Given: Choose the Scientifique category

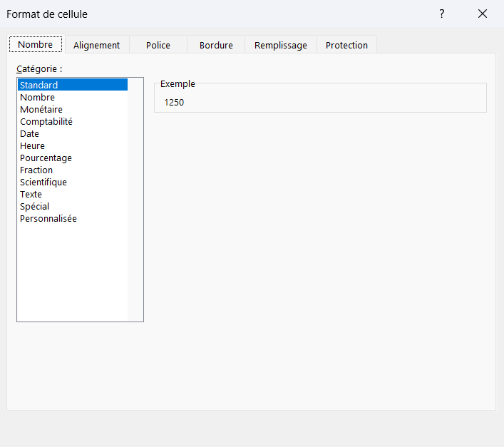Looking at the screenshot, I should (73, 182).
